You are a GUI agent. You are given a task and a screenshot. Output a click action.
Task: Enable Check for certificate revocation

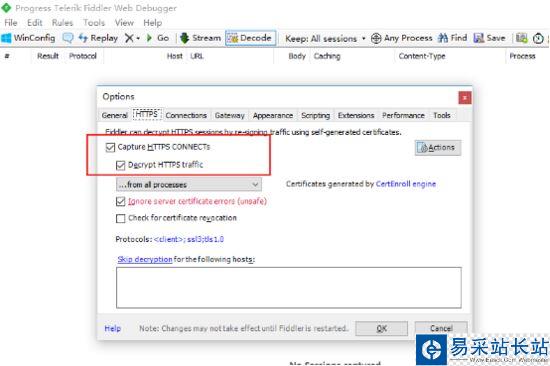120,218
